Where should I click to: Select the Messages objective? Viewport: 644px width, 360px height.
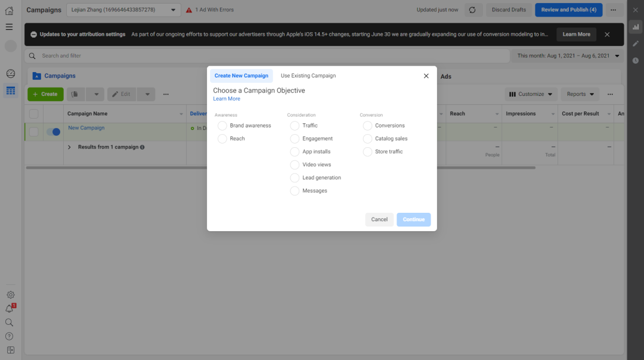click(295, 191)
